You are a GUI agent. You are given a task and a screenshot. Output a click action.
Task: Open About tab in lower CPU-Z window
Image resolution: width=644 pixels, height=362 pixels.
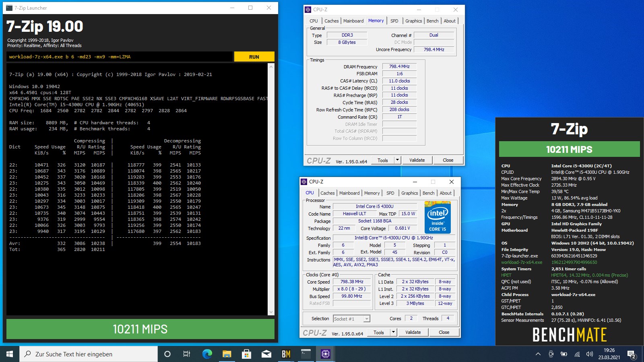(446, 193)
